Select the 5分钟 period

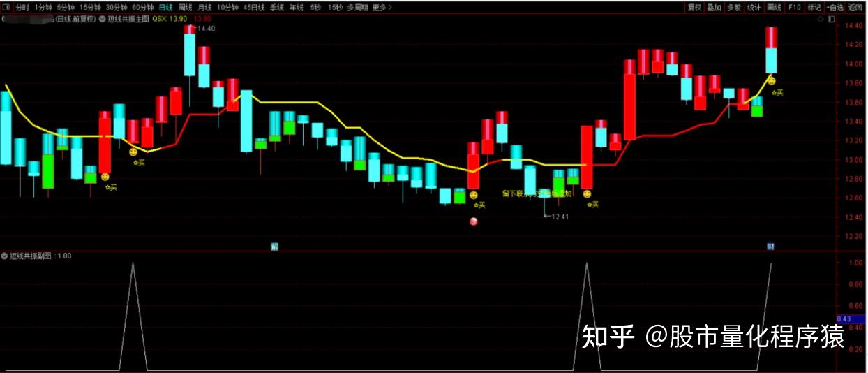[65, 8]
